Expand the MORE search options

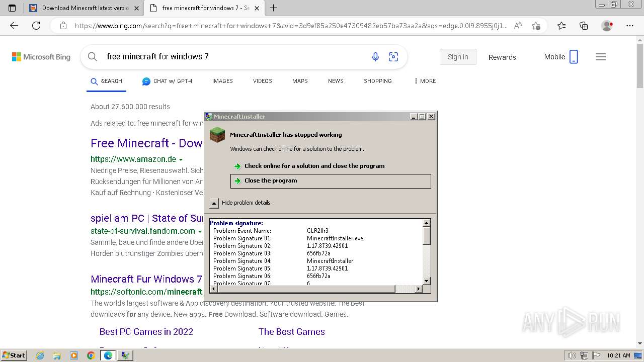pos(425,81)
